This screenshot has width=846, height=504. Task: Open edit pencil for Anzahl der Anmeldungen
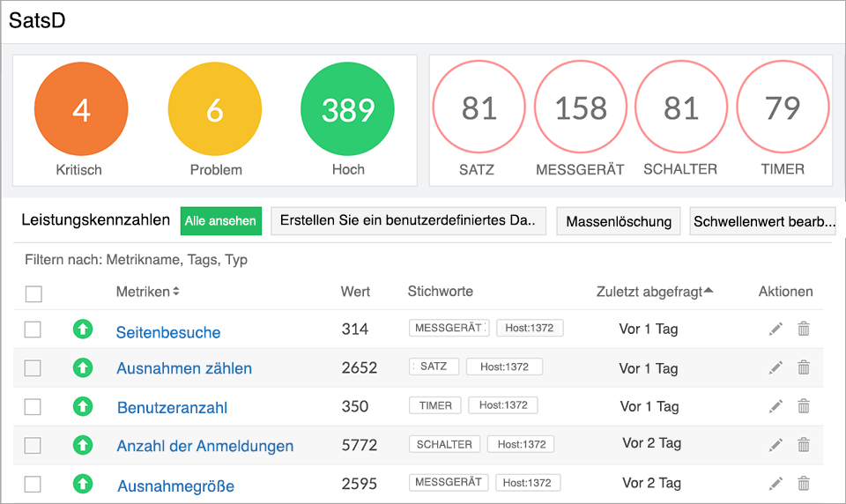click(x=775, y=445)
